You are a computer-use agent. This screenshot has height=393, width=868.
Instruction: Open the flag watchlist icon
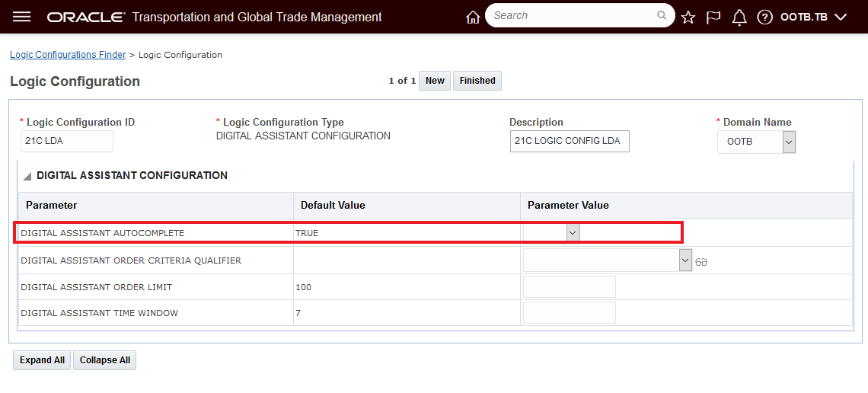713,17
